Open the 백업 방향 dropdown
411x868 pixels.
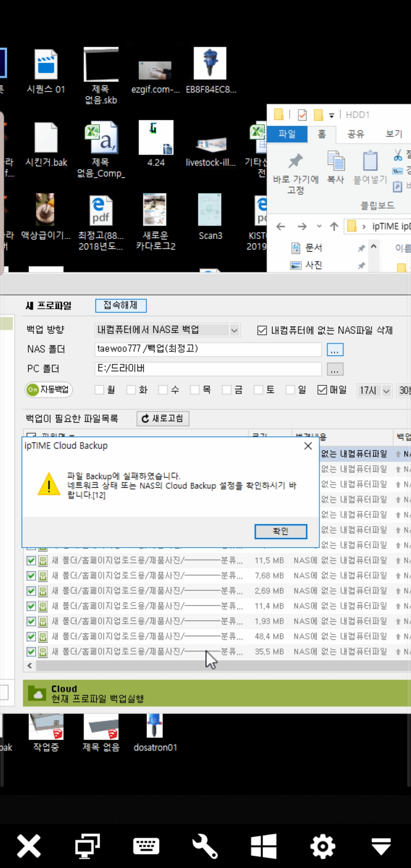coord(167,330)
